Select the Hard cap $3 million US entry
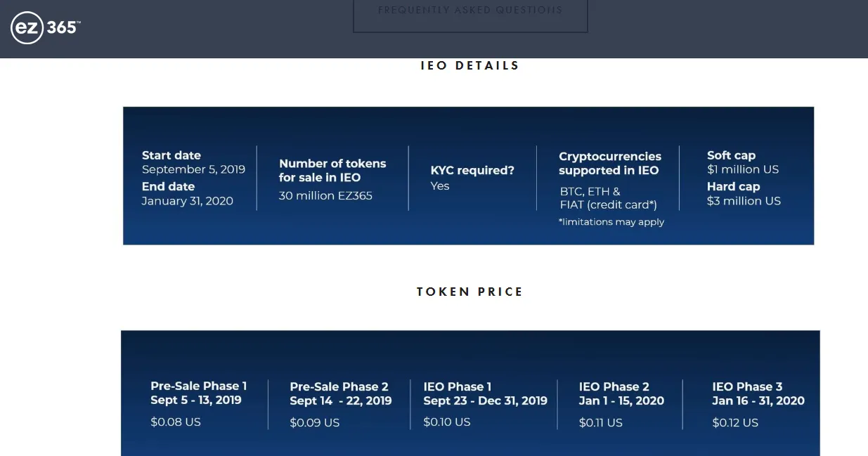The width and height of the screenshot is (868, 456). click(x=744, y=193)
